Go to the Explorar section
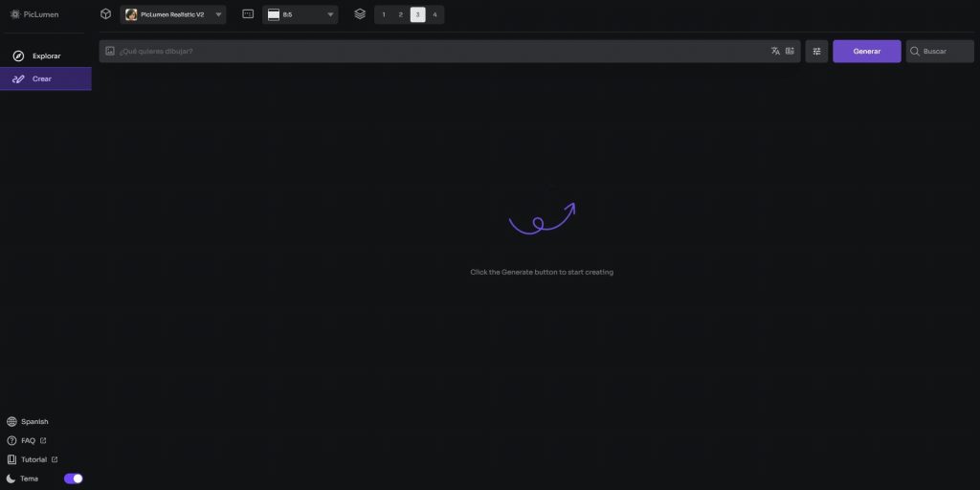Screen dimensions: 980x490 [46, 56]
